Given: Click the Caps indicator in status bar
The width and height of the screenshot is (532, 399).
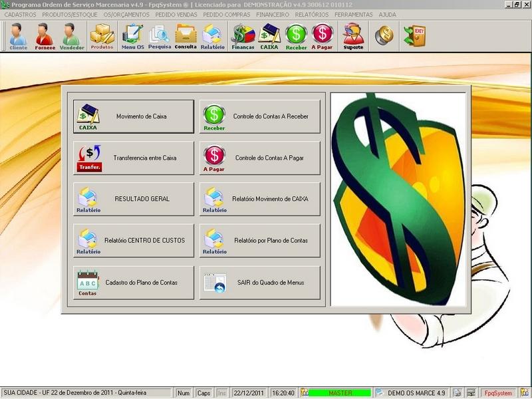Looking at the screenshot, I should [203, 393].
